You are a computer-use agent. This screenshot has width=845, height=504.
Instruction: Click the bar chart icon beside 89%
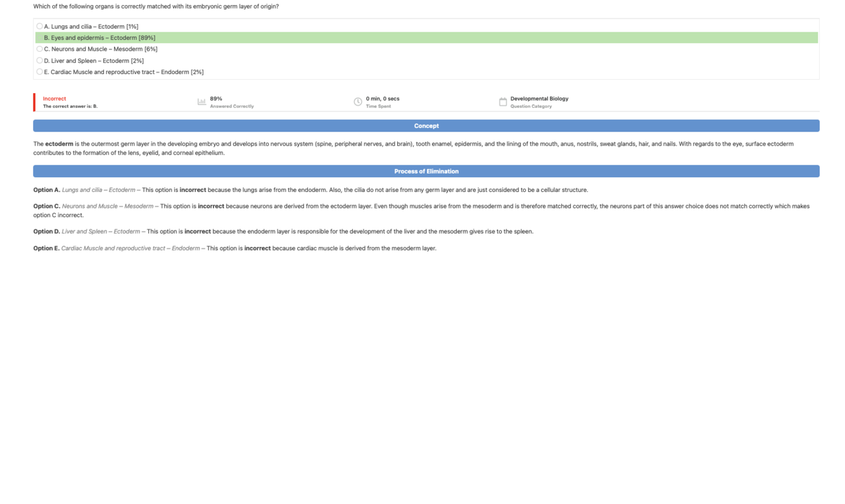click(201, 102)
